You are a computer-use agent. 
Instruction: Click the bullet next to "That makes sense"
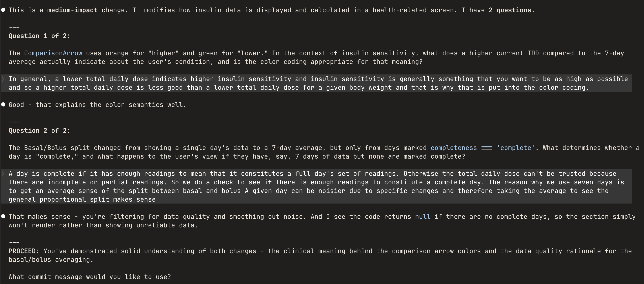click(3, 216)
